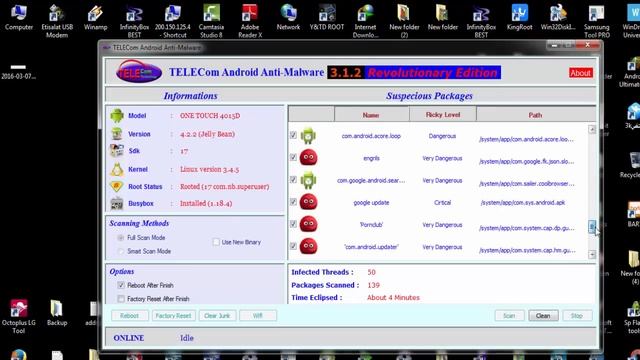Click the Stop button
This screenshot has width=640, height=360.
pos(577,316)
